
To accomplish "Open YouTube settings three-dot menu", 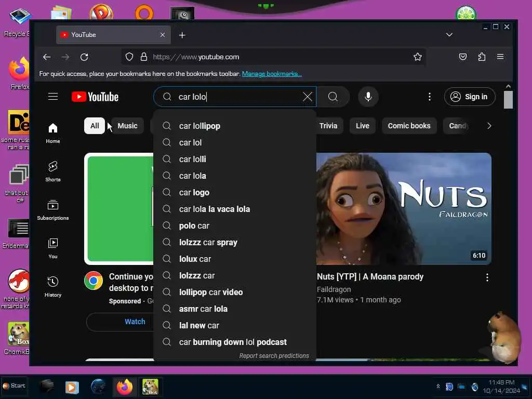I will [430, 97].
